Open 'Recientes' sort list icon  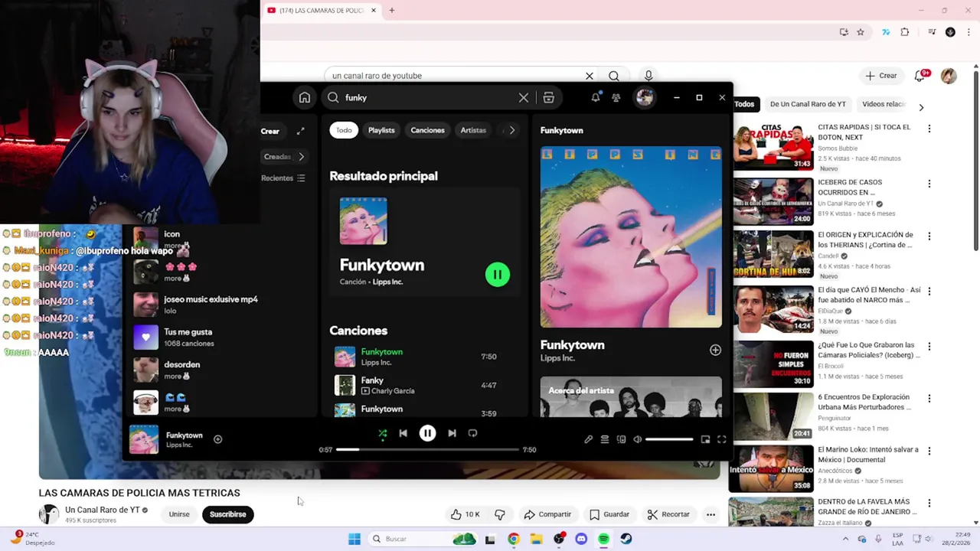301,178
